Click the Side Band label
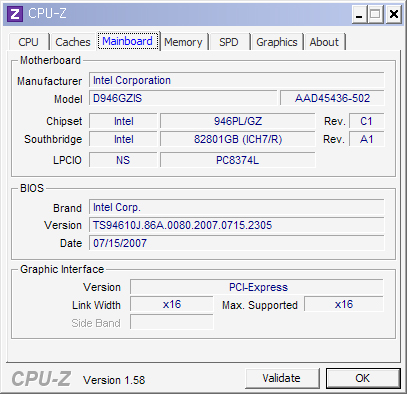This screenshot has height=394, width=407. [x=96, y=323]
